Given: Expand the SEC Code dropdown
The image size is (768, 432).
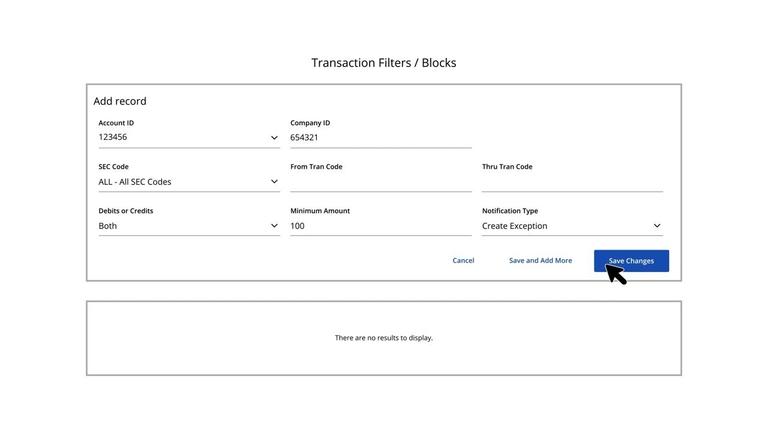Looking at the screenshot, I should (x=189, y=182).
